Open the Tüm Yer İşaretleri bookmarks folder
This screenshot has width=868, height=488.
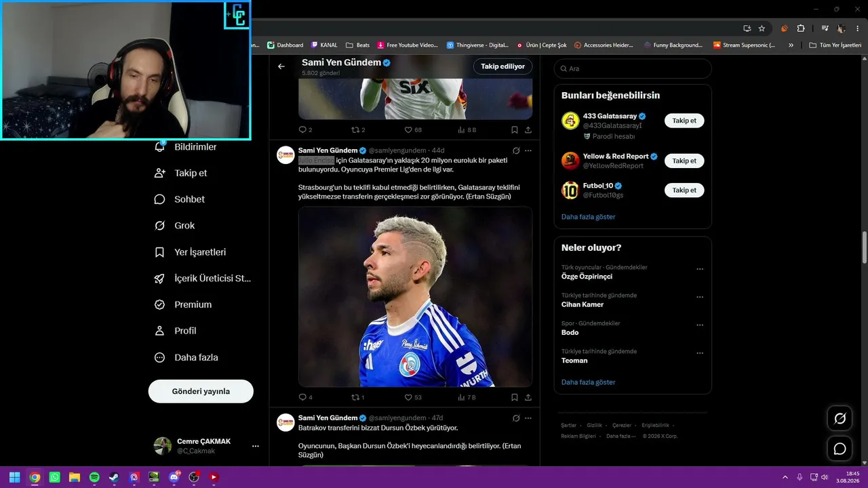[x=835, y=45]
